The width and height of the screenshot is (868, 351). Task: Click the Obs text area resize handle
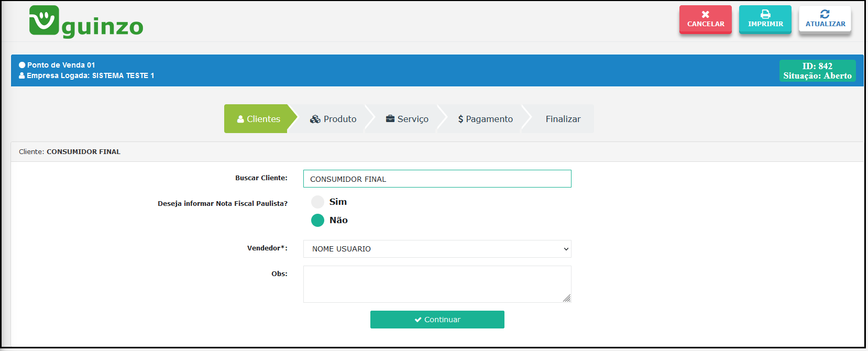(567, 298)
